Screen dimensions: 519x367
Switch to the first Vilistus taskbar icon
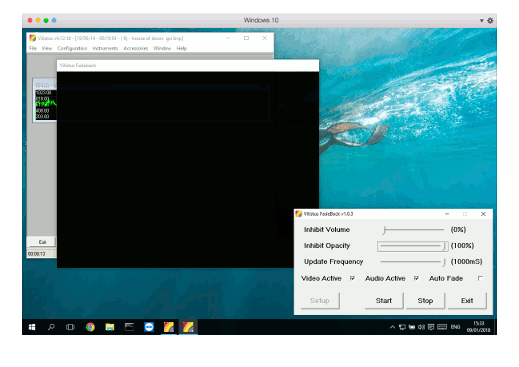(169, 327)
